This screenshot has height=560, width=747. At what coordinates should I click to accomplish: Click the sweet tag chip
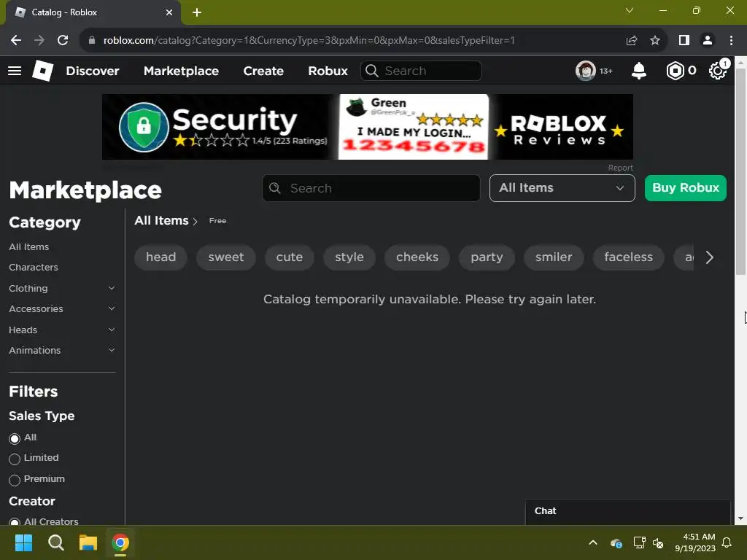coord(226,257)
